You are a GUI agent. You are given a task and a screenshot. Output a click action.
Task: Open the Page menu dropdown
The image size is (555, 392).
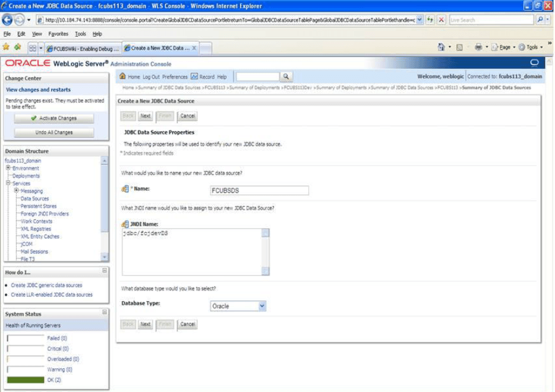[x=514, y=48]
